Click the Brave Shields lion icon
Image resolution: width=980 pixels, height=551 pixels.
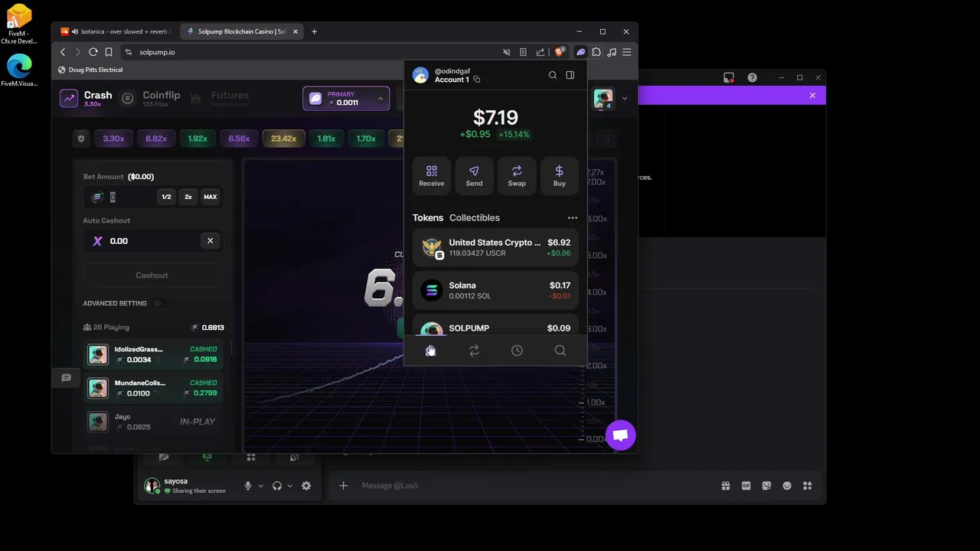pos(560,52)
